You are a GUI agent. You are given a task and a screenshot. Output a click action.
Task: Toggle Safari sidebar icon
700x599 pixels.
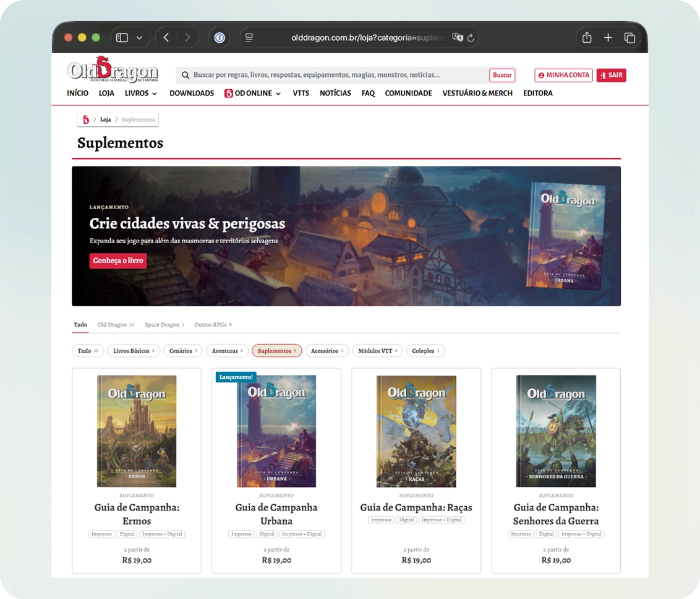[x=122, y=38]
